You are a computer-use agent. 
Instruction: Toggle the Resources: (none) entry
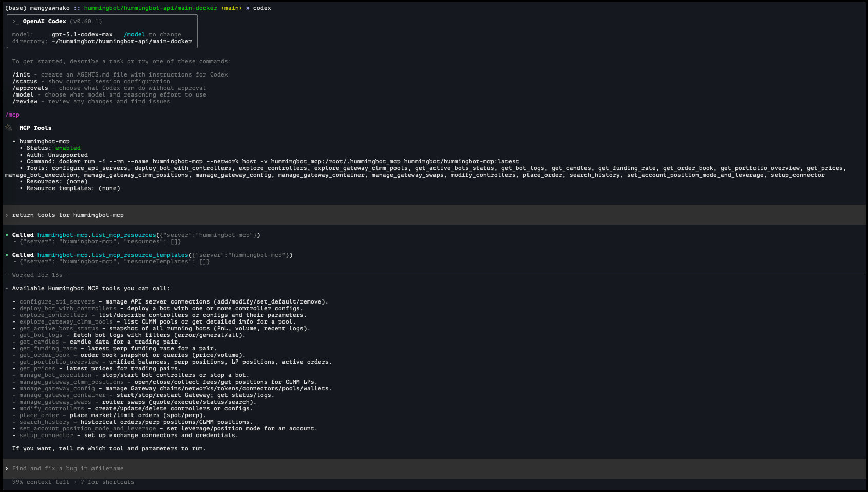(57, 181)
